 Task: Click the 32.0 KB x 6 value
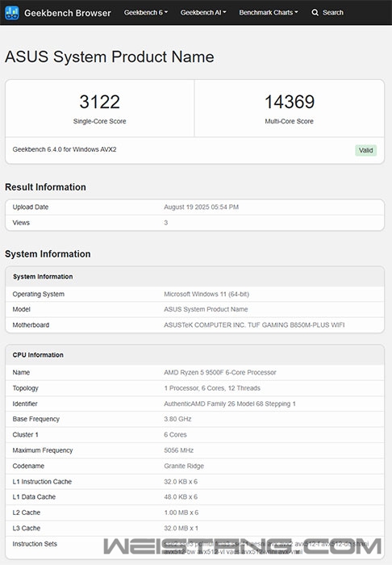coord(181,482)
